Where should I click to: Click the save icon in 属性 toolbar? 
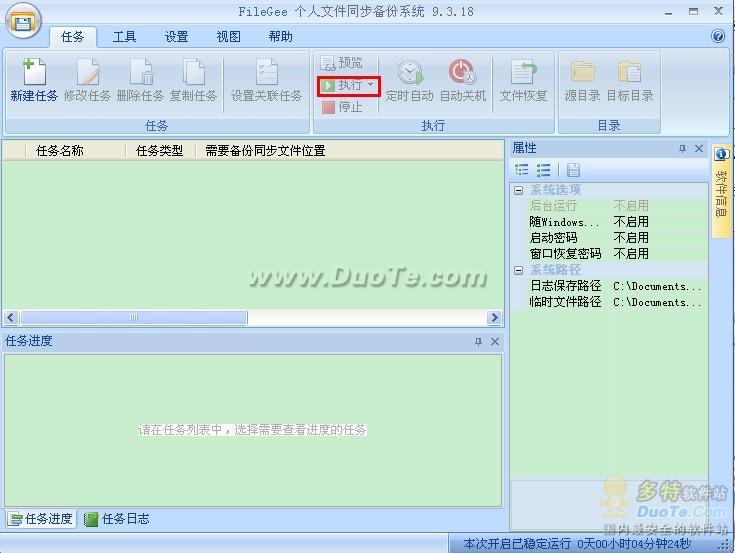click(573, 170)
